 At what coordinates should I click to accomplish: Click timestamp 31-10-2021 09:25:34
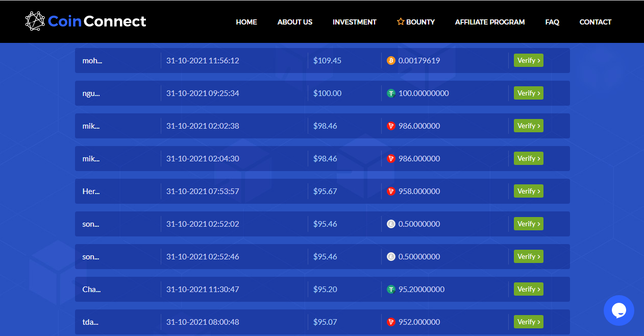(203, 93)
